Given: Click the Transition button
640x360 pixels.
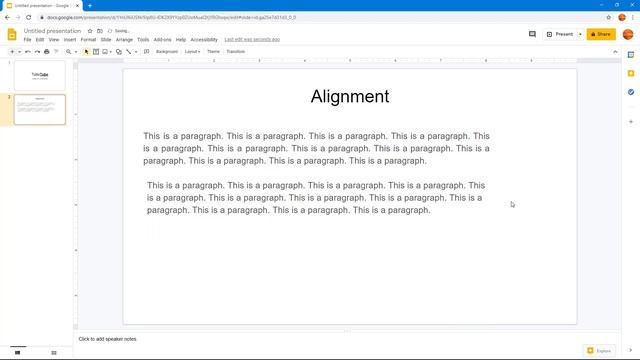Looking at the screenshot, I should [236, 52].
